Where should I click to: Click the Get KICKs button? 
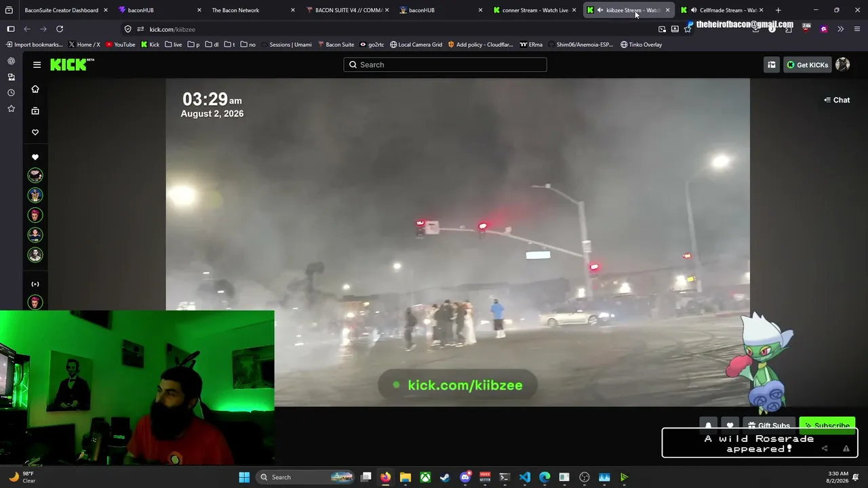pos(807,64)
